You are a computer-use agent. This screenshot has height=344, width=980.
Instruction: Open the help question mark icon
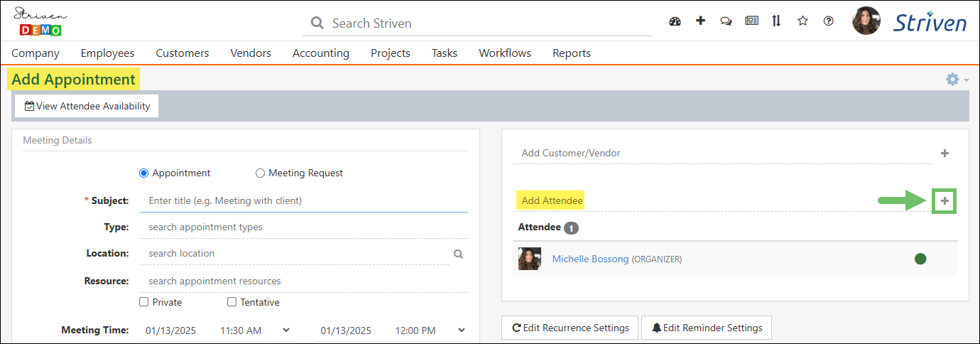coord(828,21)
